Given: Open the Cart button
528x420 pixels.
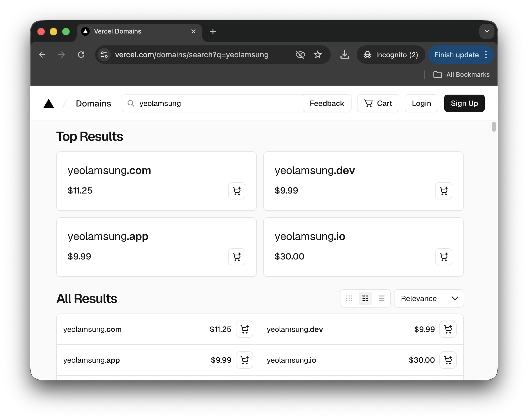Looking at the screenshot, I should [x=378, y=103].
